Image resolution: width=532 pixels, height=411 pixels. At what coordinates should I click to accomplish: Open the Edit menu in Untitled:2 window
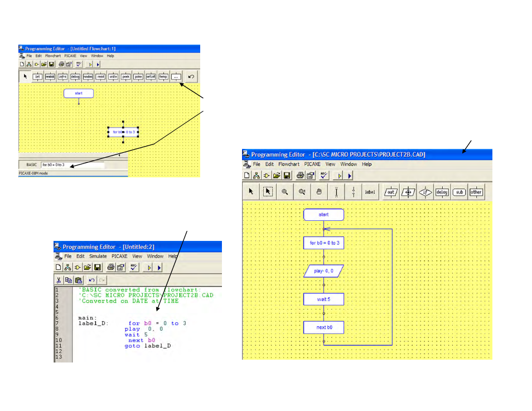coord(80,256)
